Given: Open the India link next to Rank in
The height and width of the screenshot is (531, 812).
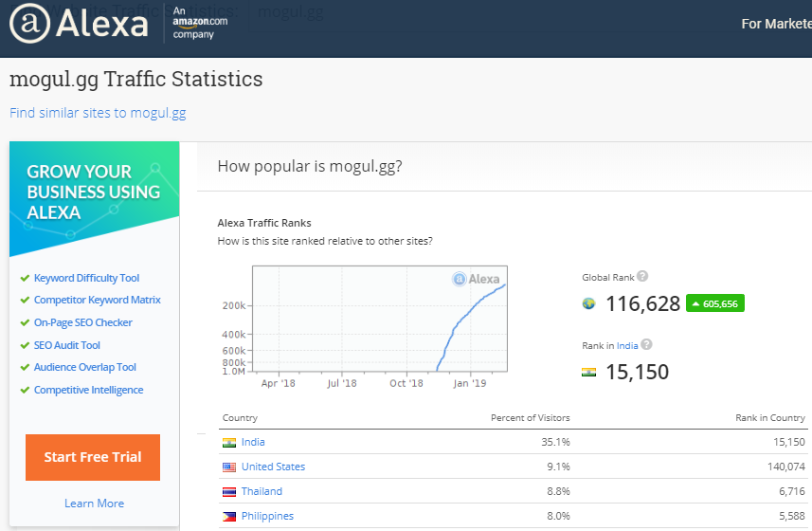Looking at the screenshot, I should (627, 345).
